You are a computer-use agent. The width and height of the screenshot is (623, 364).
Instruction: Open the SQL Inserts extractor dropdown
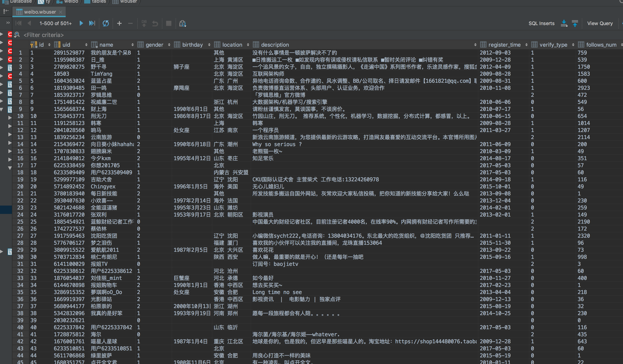[x=541, y=23]
